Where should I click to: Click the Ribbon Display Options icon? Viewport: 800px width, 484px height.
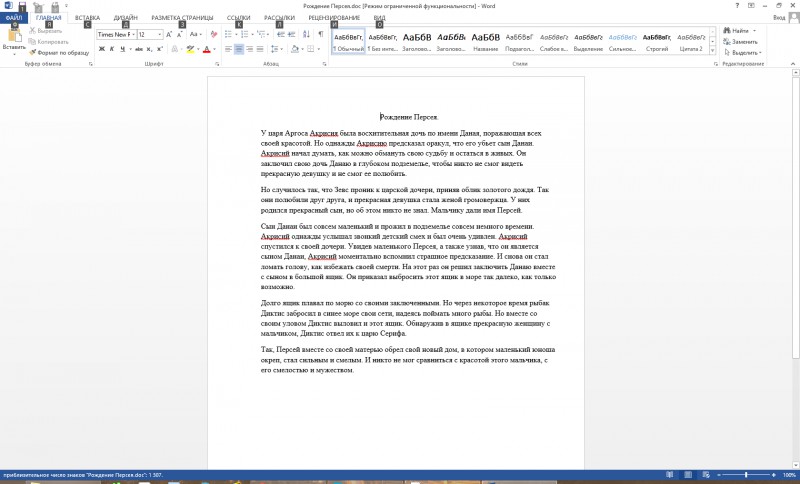(x=751, y=6)
